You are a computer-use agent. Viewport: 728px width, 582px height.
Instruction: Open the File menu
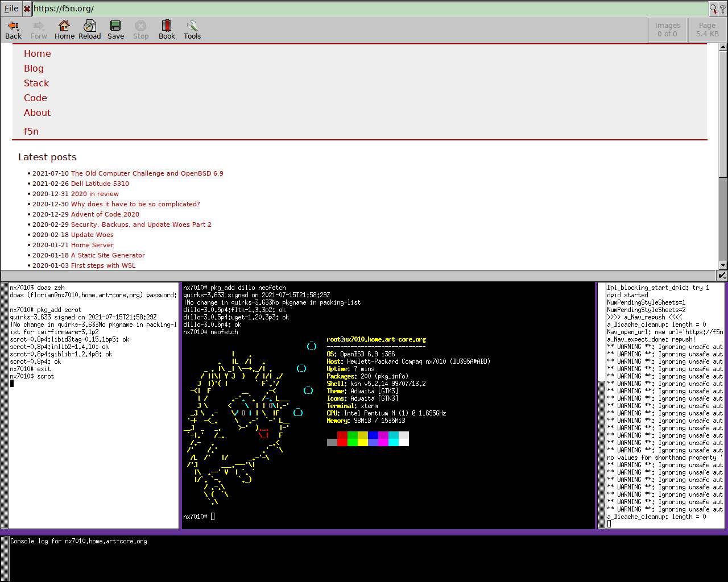[x=11, y=9]
